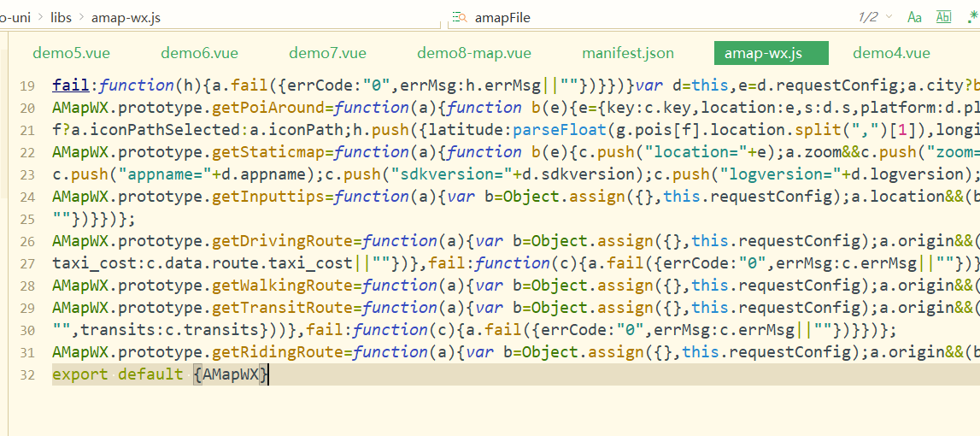
Task: Click line number 19 in the gutter
Action: point(26,86)
